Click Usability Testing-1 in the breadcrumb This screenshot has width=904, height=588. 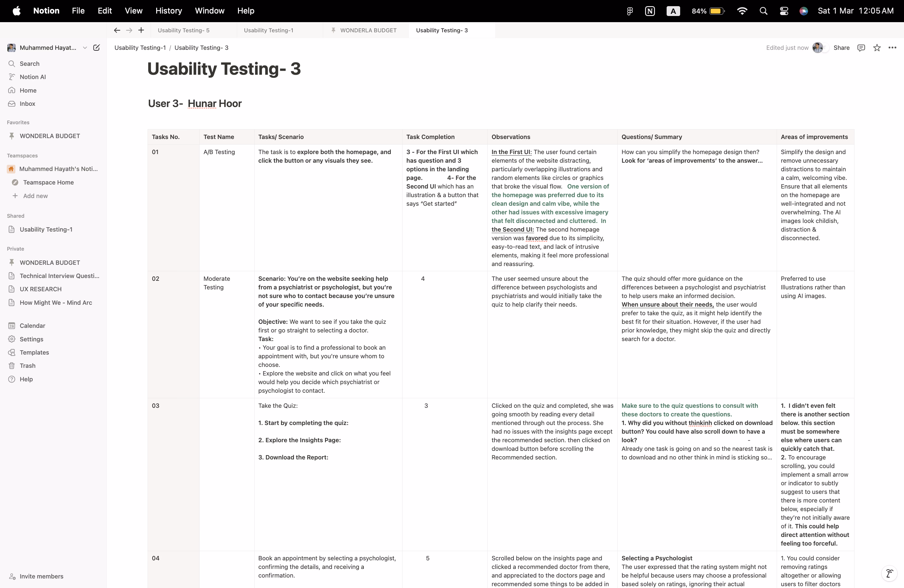pos(140,48)
